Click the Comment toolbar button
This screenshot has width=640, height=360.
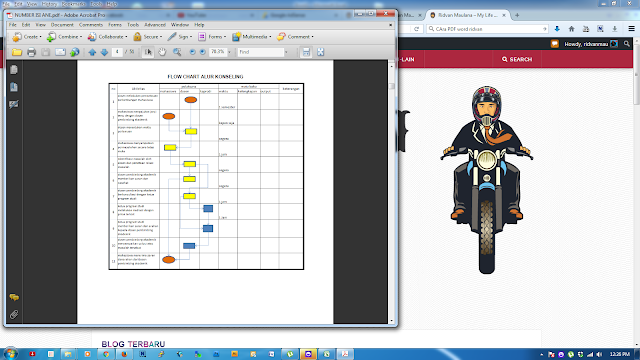(x=295, y=37)
